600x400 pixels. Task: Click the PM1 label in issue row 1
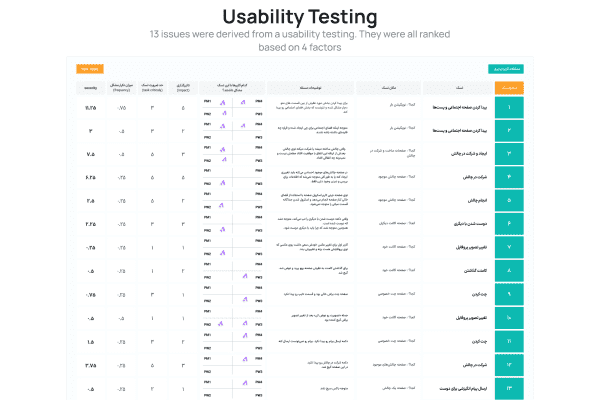click(207, 101)
